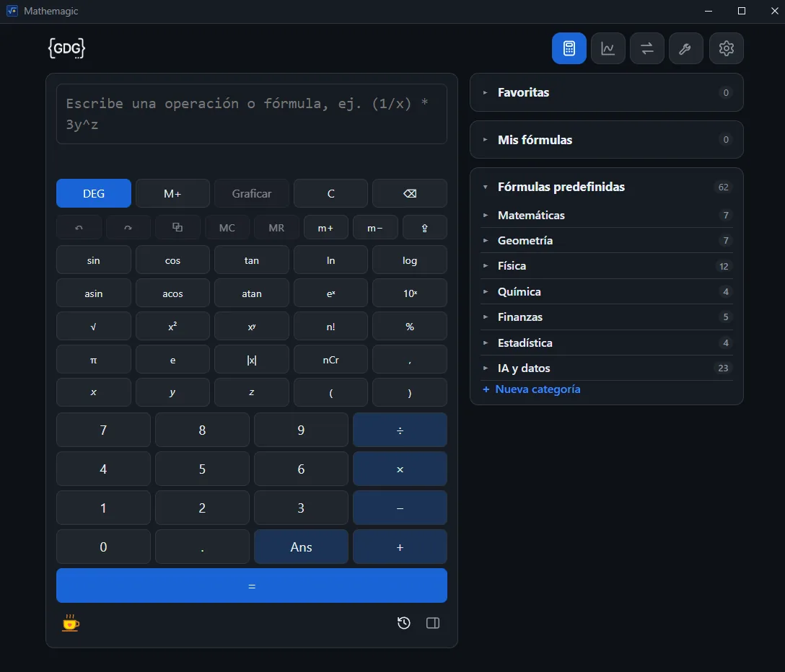Click the x squared key
Screen dimensions: 785x672
pos(172,326)
